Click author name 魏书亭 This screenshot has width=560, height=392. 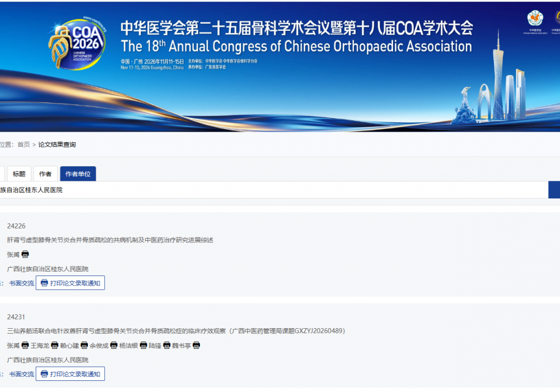coord(181,346)
